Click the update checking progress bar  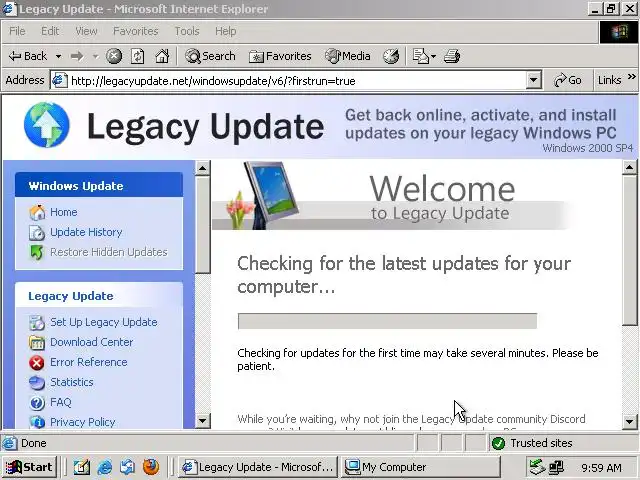387,321
